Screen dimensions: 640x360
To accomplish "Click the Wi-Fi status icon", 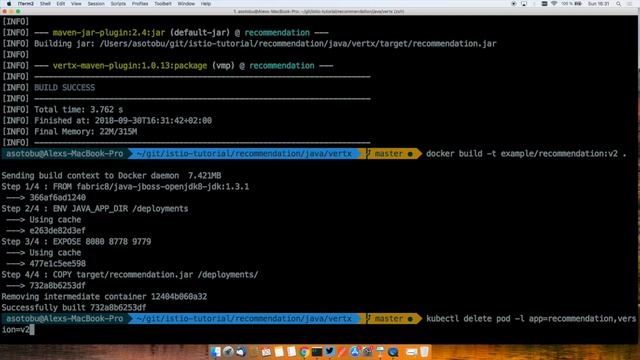I will (554, 4).
